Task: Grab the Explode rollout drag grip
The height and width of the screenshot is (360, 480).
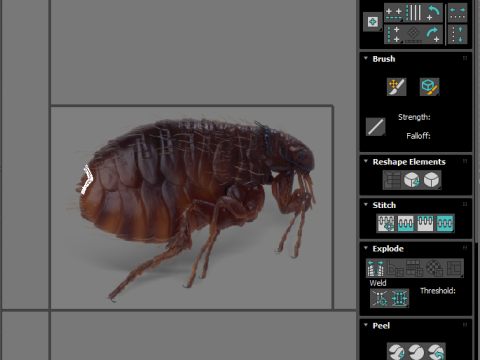Action: [465, 248]
